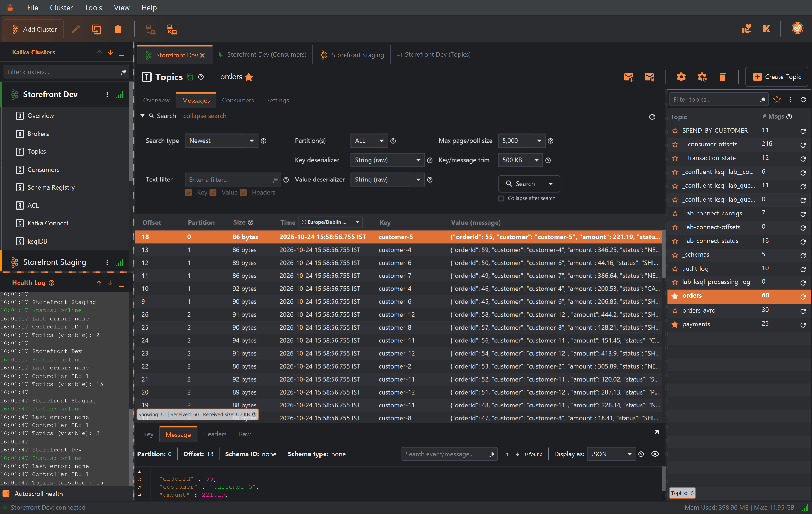The image size is (812, 514).
Task: Open the Europe/Dublin timezone dropdown
Action: click(331, 222)
